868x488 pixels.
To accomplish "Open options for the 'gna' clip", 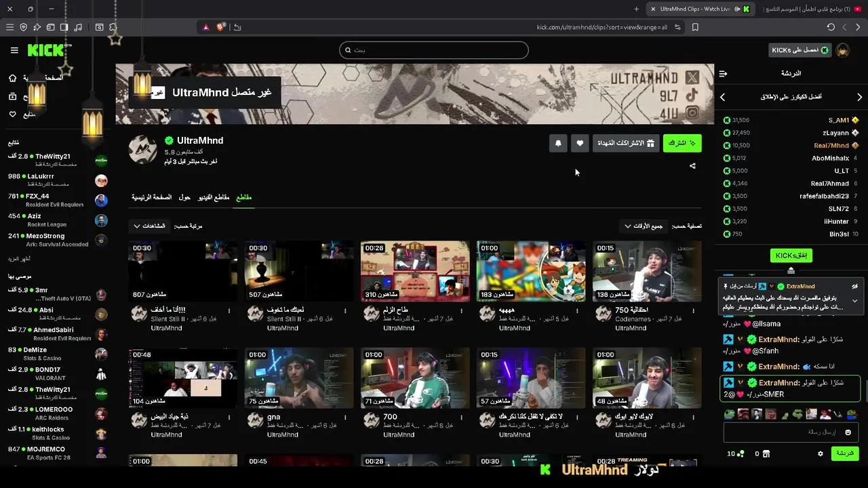I will 345,418.
